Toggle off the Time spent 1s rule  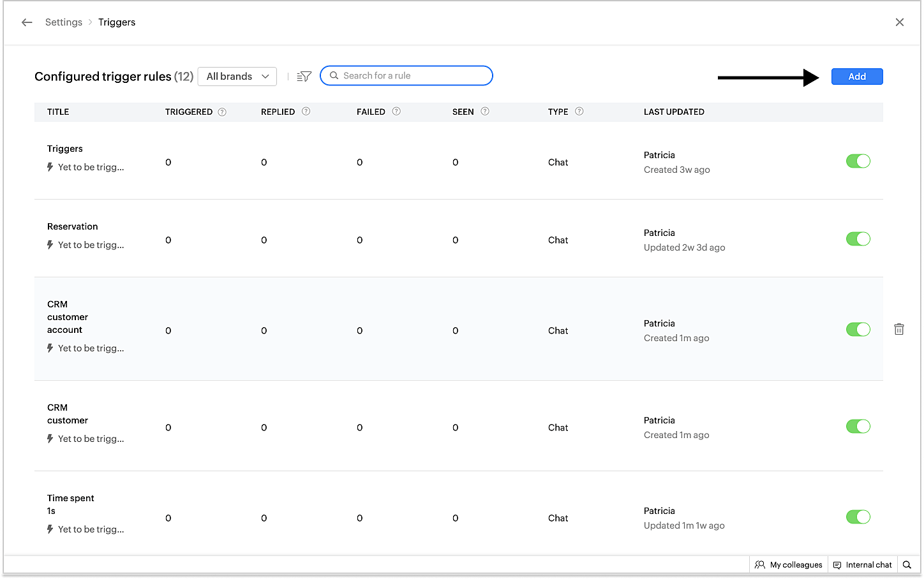[x=858, y=517]
